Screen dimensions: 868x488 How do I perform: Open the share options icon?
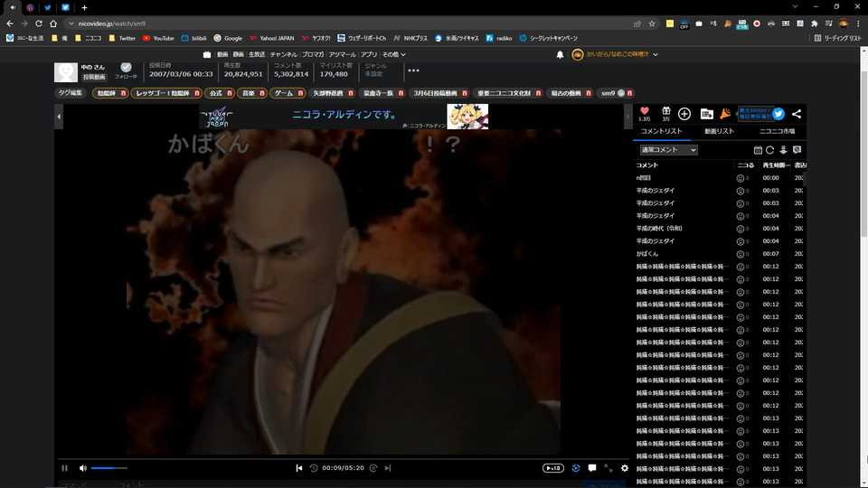[x=797, y=114]
